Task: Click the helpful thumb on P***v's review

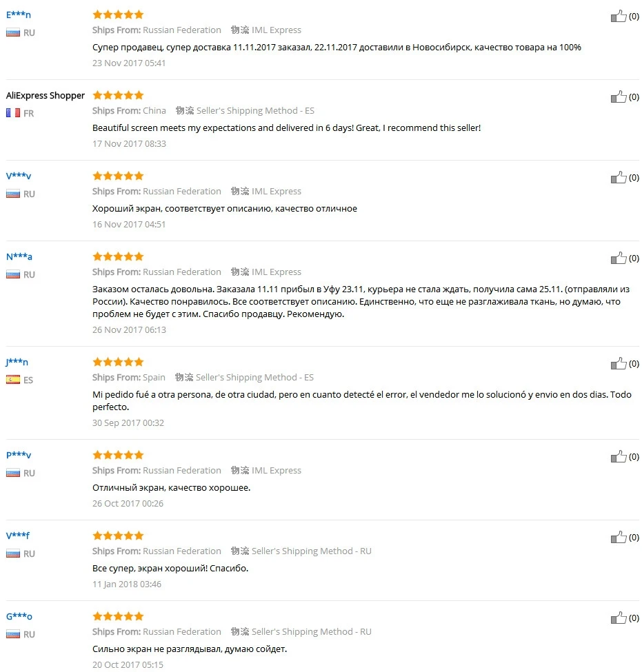Action: 619,456
